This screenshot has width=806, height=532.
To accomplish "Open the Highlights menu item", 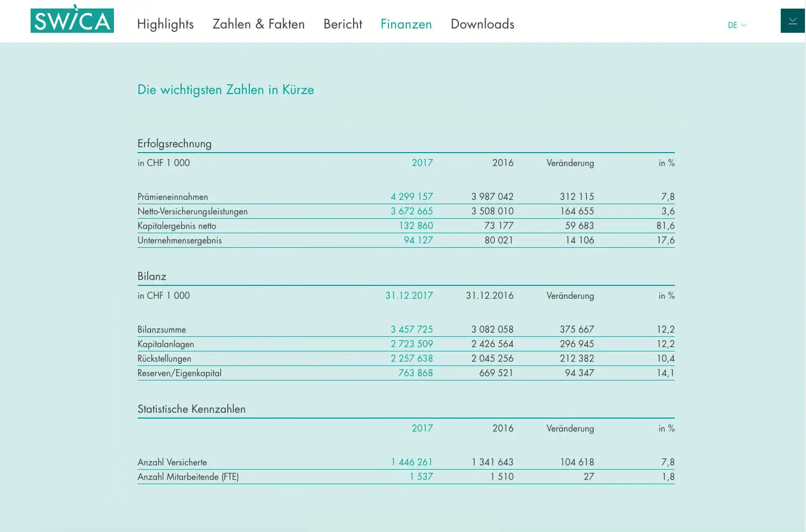I will pyautogui.click(x=165, y=24).
